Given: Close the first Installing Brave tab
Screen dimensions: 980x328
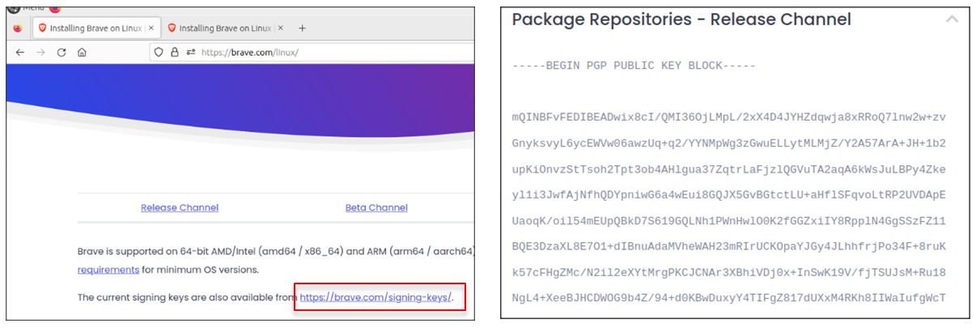Looking at the screenshot, I should coord(151,28).
